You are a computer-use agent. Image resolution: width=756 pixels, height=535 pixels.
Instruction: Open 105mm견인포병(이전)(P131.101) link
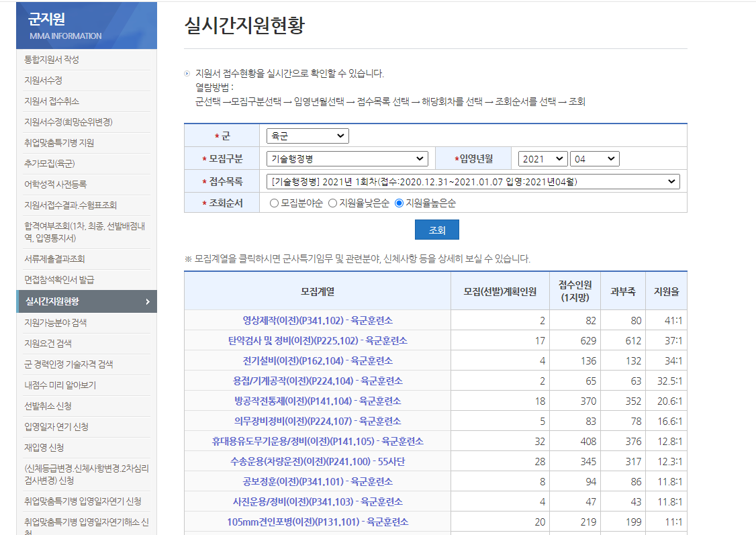(x=318, y=522)
